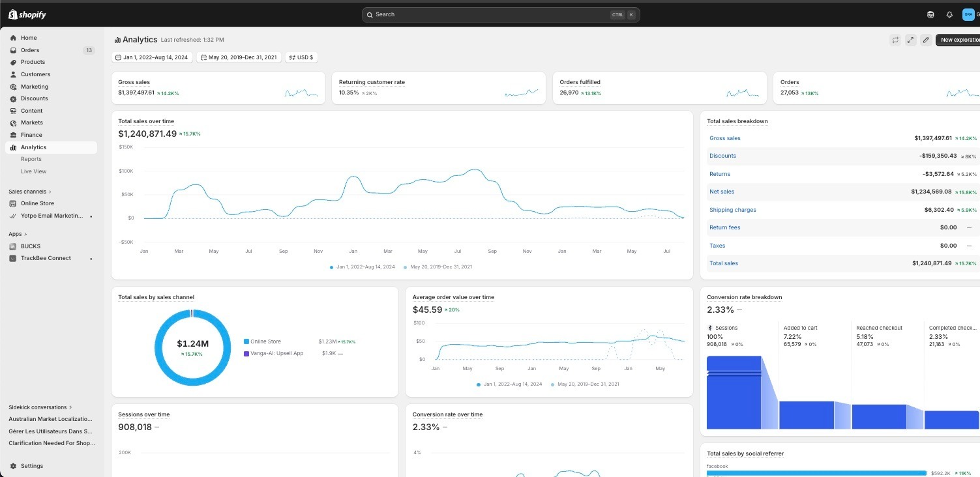Screen dimensions: 980x477
Task: Click the Customers person icon
Action: (x=13, y=74)
